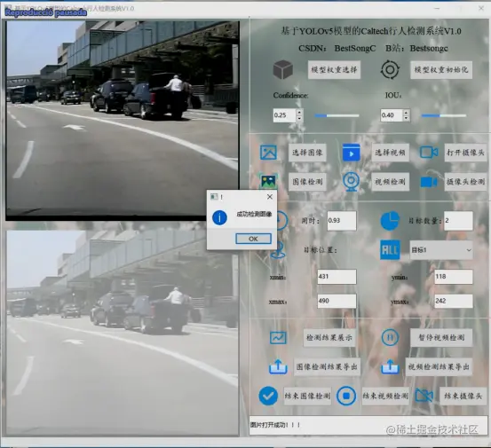Screen dimensions: 491x448
Task: Click the crossed-out camera end icon
Action: click(x=424, y=396)
